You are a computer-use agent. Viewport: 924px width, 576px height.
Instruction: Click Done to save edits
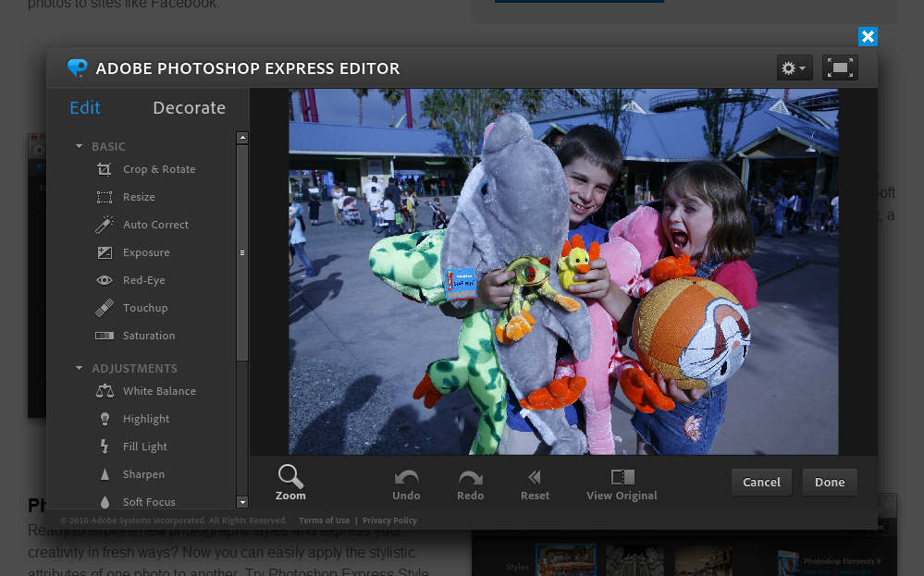(829, 482)
